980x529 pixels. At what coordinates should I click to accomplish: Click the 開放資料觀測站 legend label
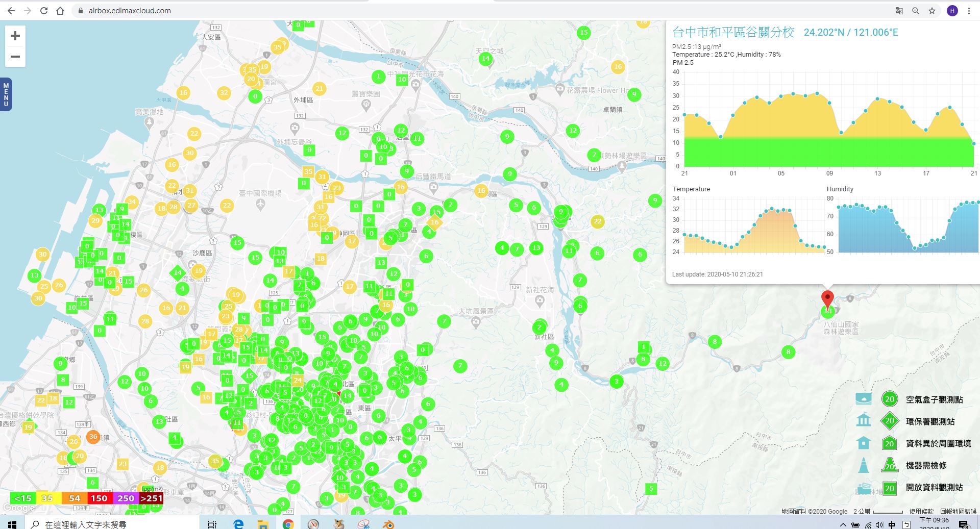point(934,488)
